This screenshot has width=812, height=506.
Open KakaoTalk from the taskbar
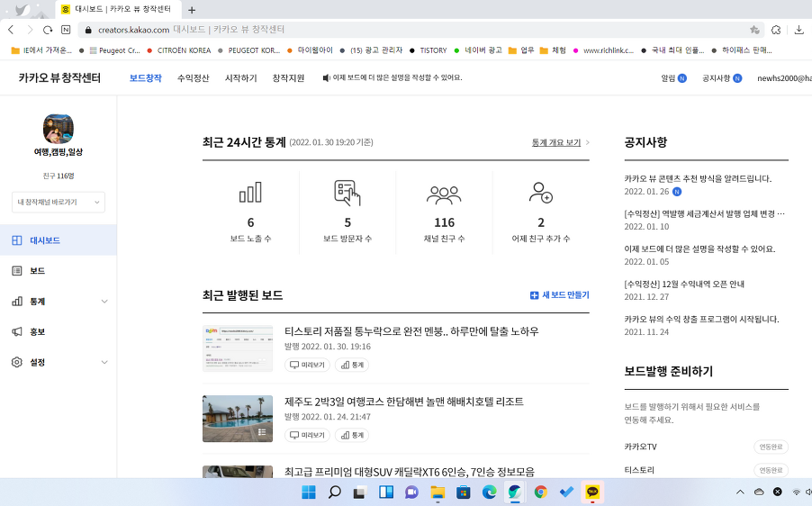592,492
